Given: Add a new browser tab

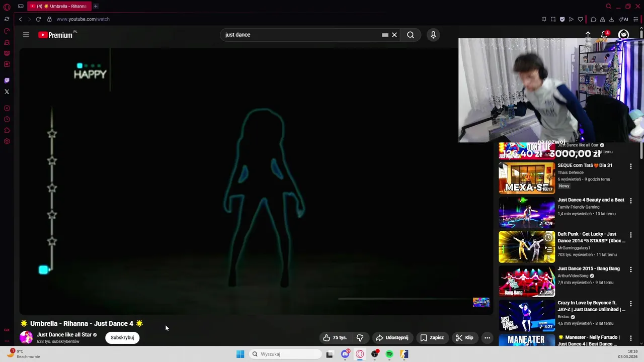Looking at the screenshot, I should [x=96, y=6].
